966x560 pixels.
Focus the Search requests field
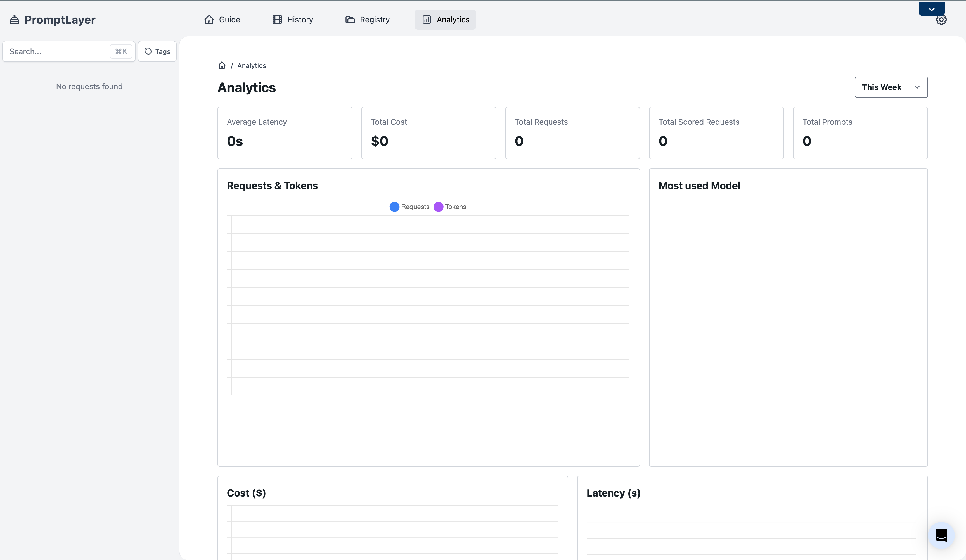68,51
